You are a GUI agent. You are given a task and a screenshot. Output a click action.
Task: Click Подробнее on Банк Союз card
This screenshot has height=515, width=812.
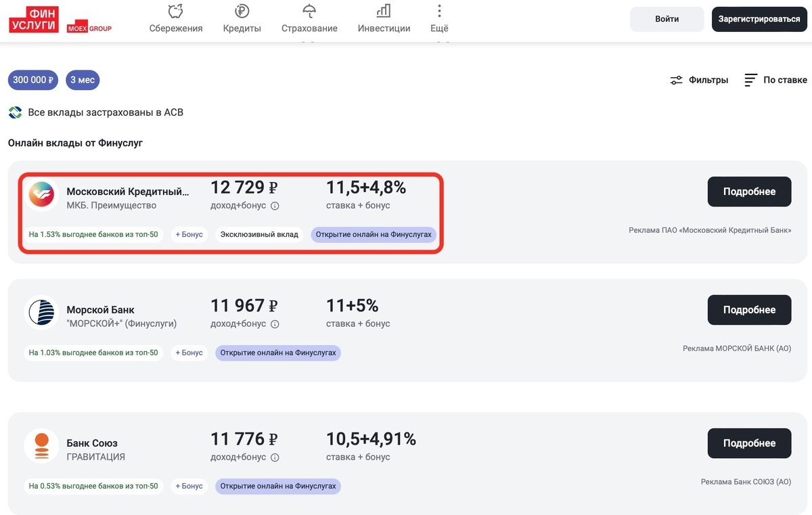point(749,443)
